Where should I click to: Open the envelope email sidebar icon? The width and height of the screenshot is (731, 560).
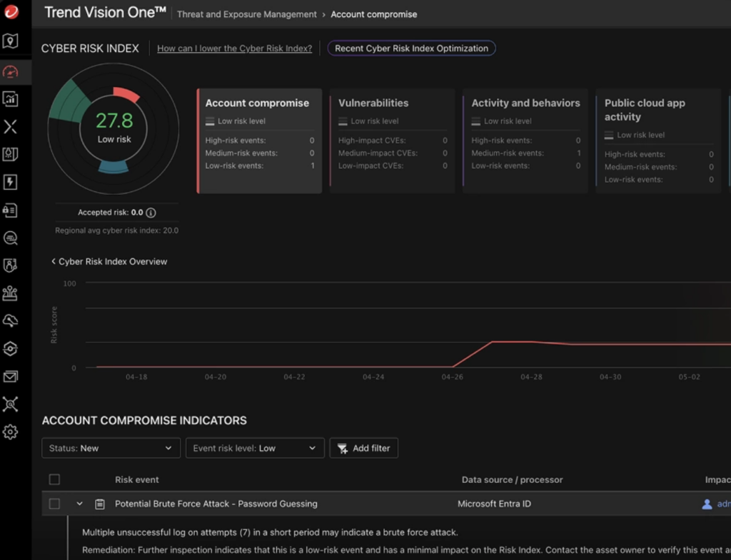click(x=10, y=377)
